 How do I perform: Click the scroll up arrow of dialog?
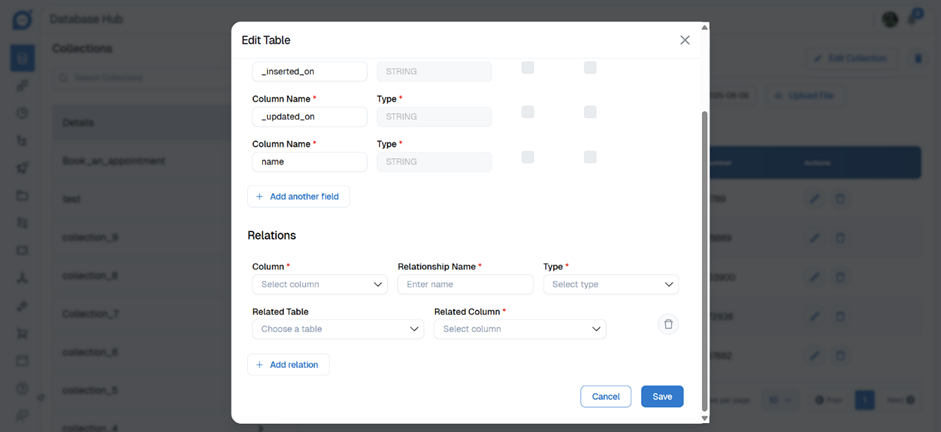click(x=704, y=28)
